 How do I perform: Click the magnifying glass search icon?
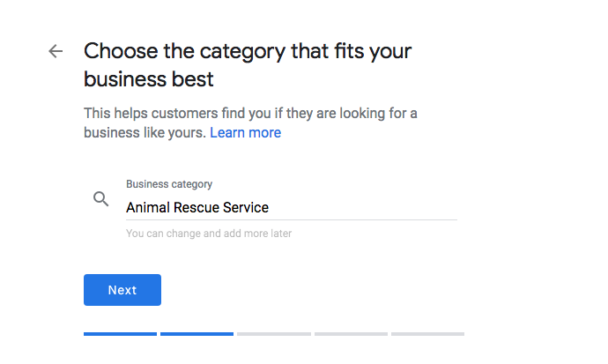click(101, 199)
